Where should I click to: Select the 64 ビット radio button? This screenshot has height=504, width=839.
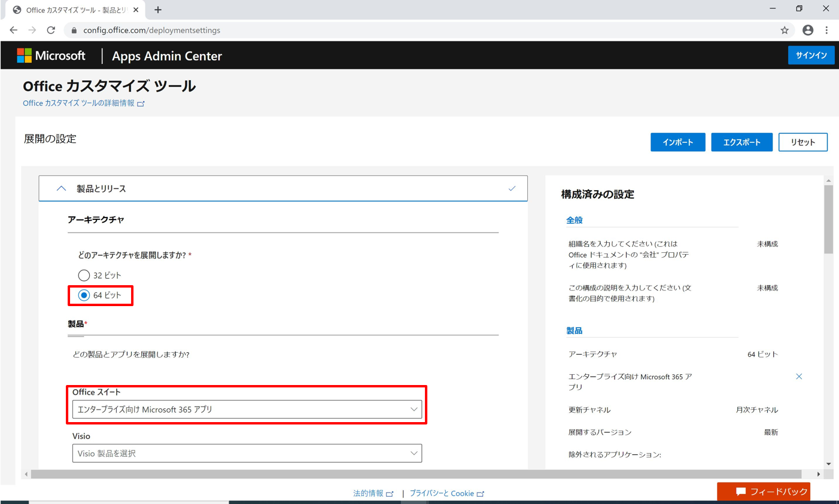(x=84, y=295)
